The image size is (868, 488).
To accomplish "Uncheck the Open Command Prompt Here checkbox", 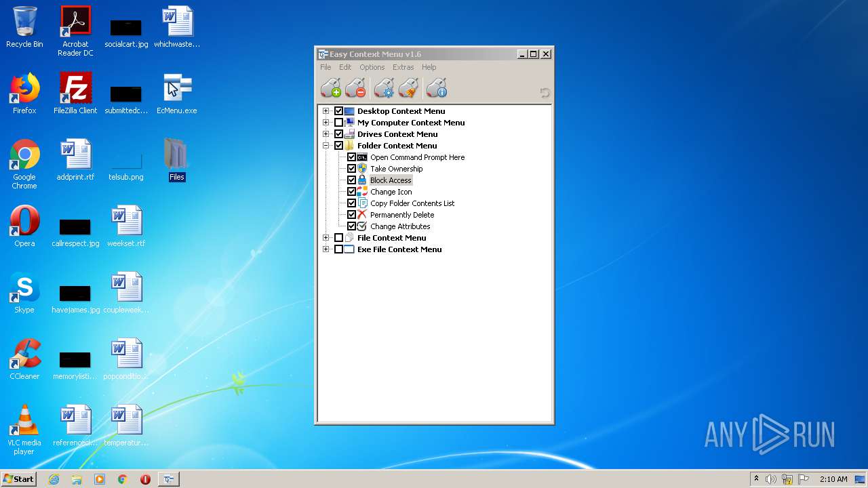I will coord(352,157).
